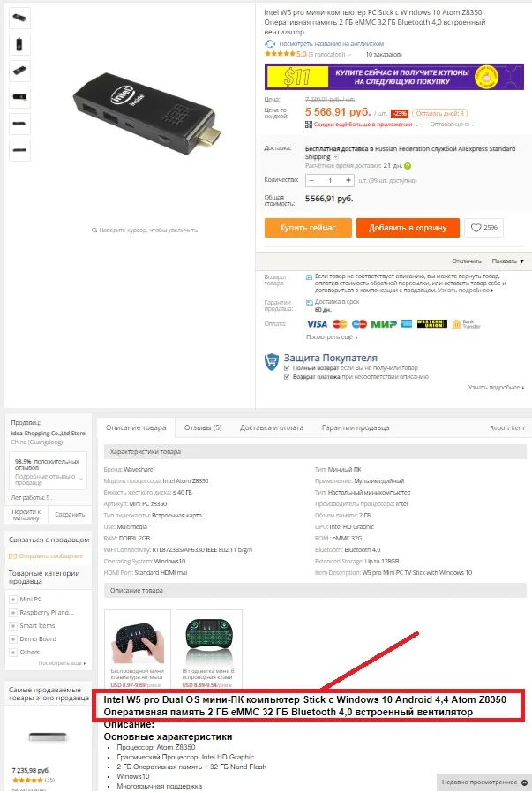Click the envelope send message icon

(x=12, y=555)
